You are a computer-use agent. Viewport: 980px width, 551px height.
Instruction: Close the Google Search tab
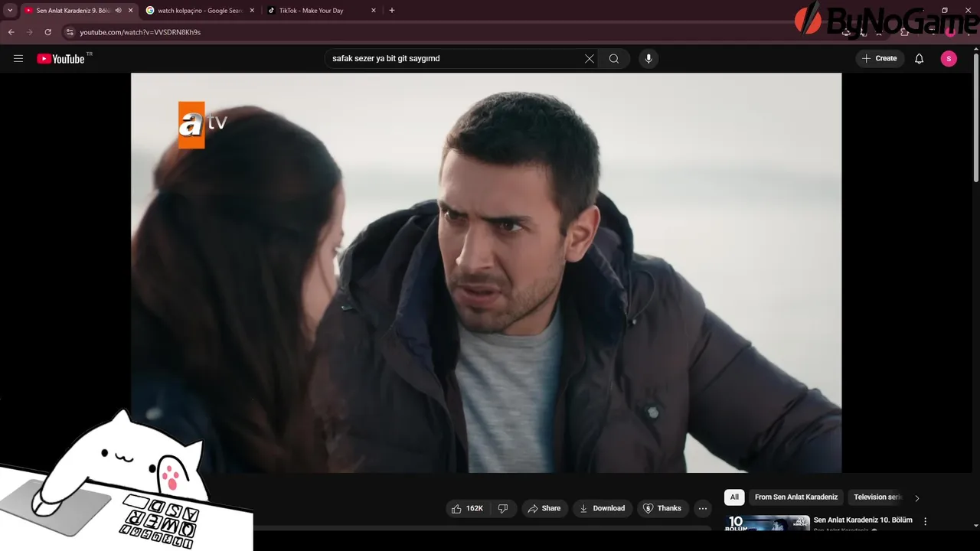(252, 11)
